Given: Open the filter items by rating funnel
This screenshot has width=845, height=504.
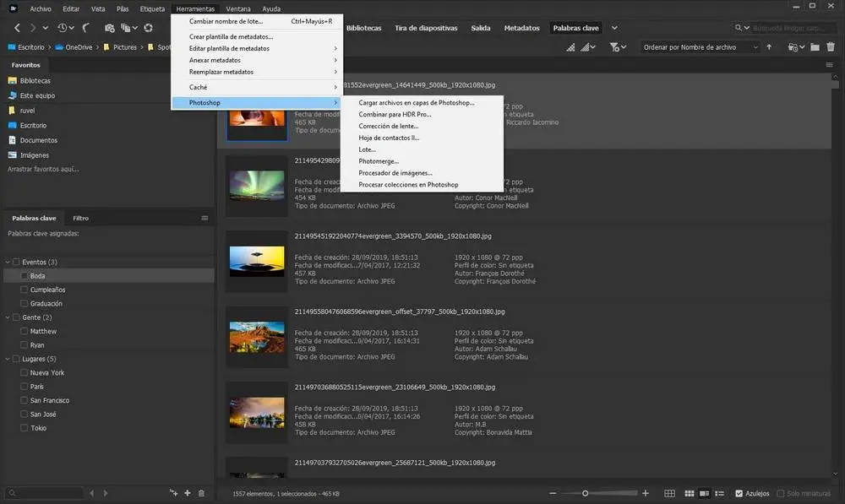Looking at the screenshot, I should (616, 47).
